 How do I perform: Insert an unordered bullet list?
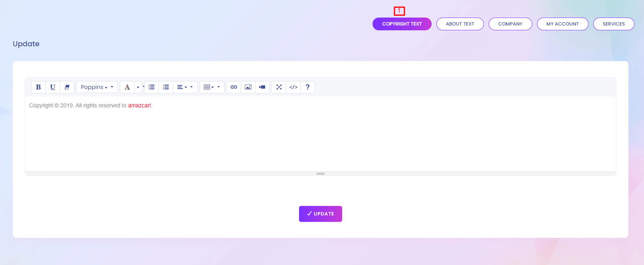pyautogui.click(x=152, y=87)
